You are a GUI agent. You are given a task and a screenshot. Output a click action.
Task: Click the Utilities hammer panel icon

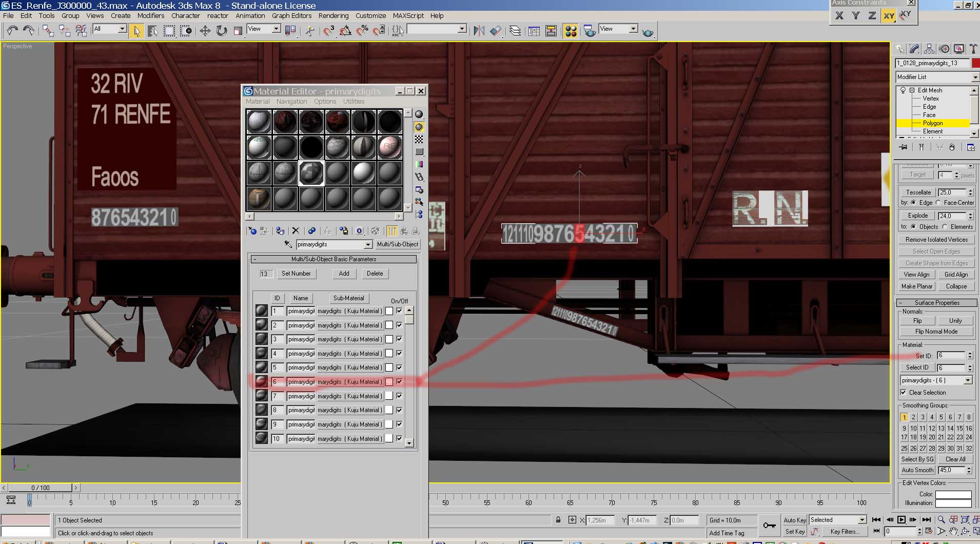[x=973, y=49]
